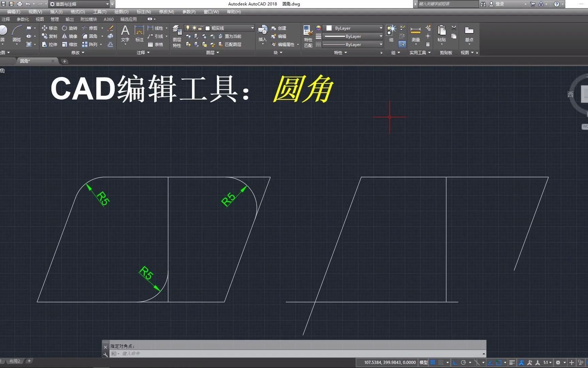Image resolution: width=588 pixels, height=368 pixels.
Task: Switch to the 输出 ribbon tab
Action: [69, 19]
